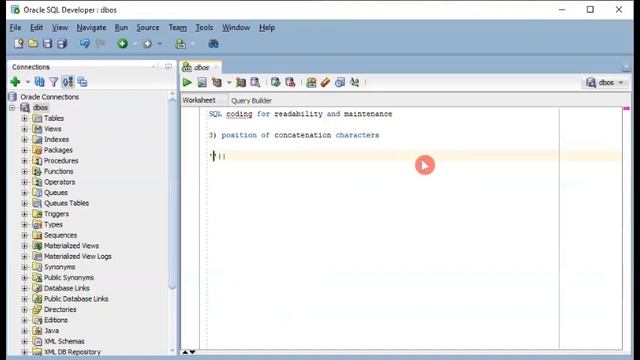Screen dimensions: 640x360
Task: Select the Triggers tree item
Action: [56, 214]
